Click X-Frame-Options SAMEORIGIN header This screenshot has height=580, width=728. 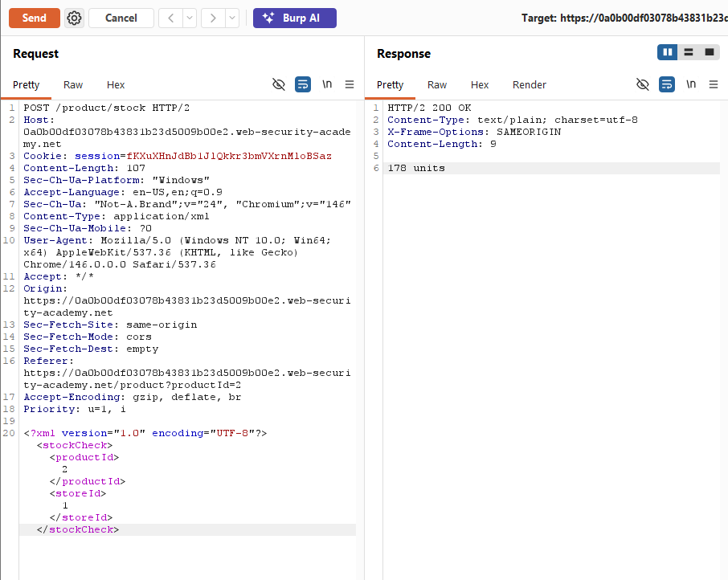[x=475, y=132]
